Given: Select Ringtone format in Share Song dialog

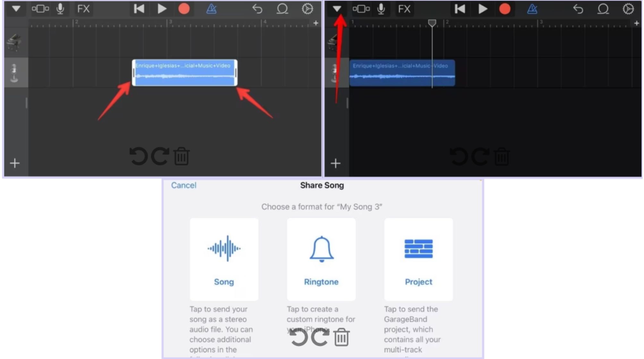Looking at the screenshot, I should coord(321,257).
